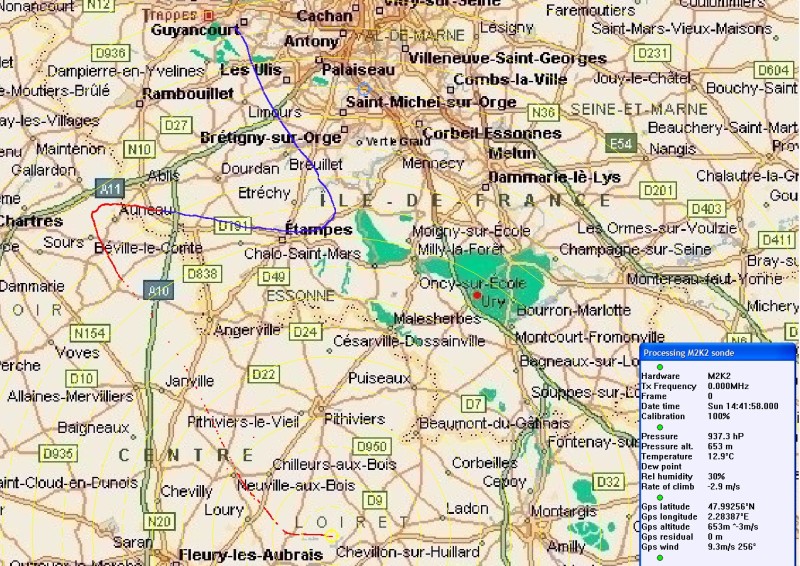The image size is (800, 566).
Task: Click the D936 road badge
Action: tap(111, 53)
